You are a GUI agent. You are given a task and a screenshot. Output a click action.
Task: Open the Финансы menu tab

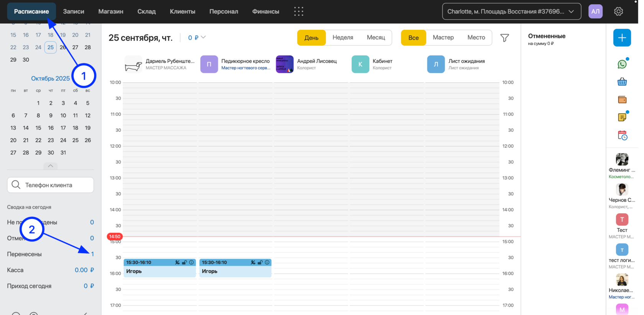click(x=266, y=11)
